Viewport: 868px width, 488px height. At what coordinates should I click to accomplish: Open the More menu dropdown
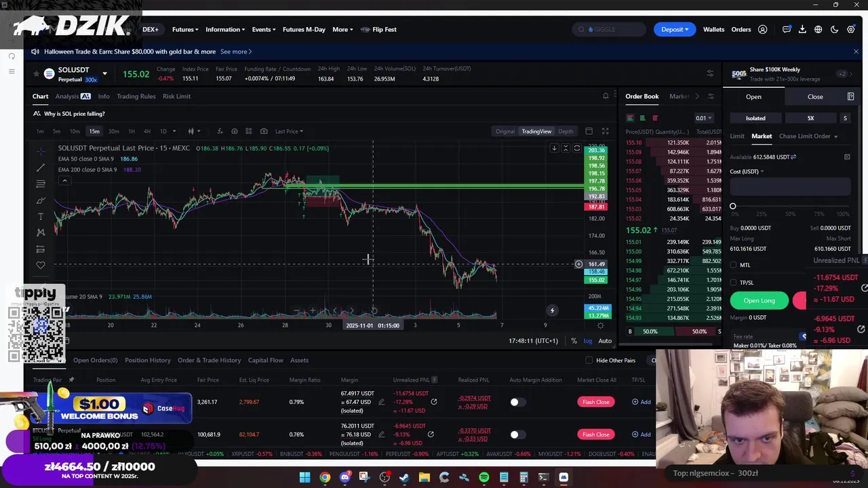click(342, 29)
